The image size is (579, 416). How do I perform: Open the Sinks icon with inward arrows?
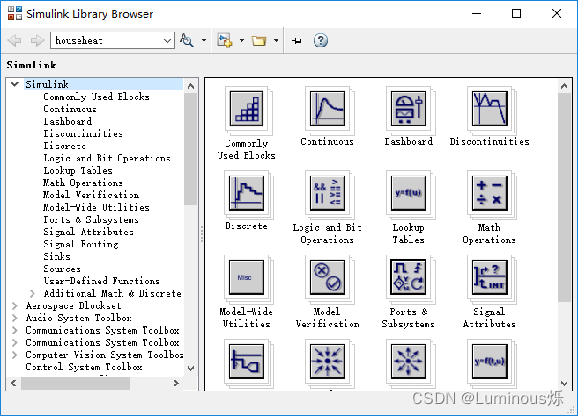coord(328,361)
